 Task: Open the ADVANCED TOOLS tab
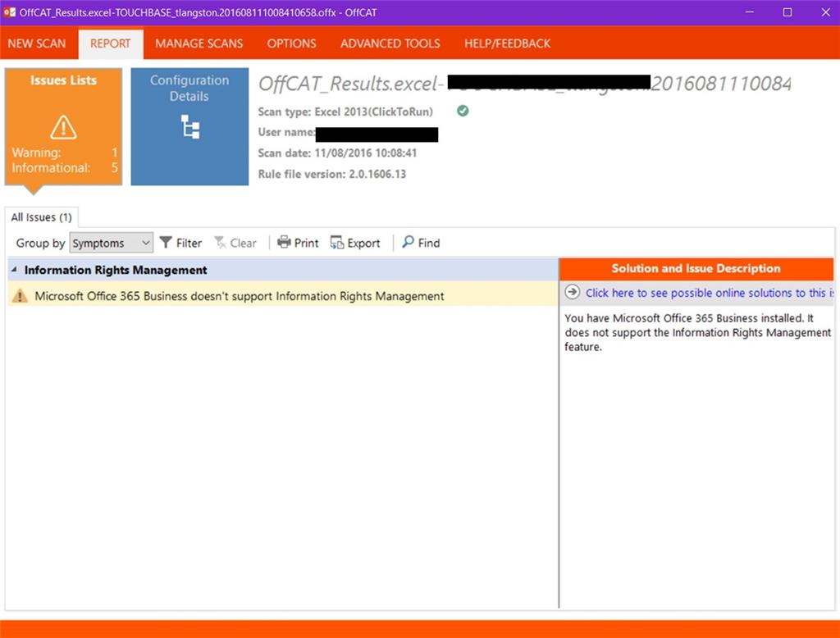click(x=390, y=43)
